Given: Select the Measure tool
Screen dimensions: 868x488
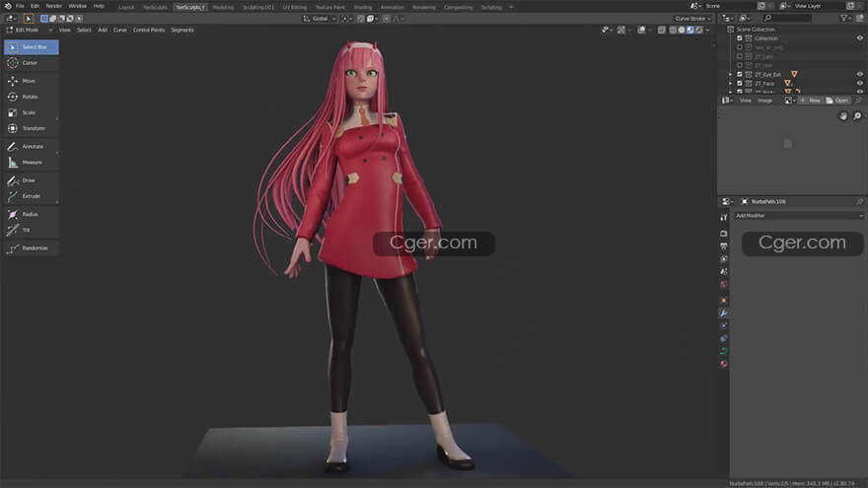Looking at the screenshot, I should pyautogui.click(x=31, y=163).
